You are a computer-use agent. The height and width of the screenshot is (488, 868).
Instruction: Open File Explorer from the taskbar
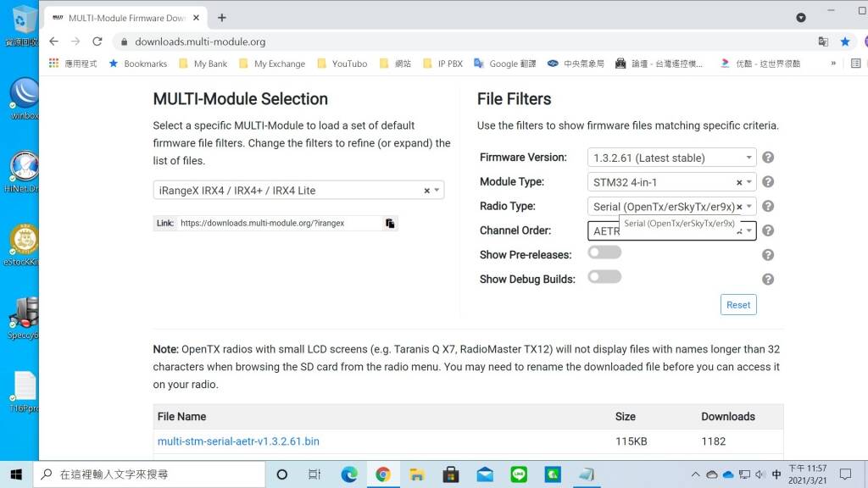[x=417, y=474]
